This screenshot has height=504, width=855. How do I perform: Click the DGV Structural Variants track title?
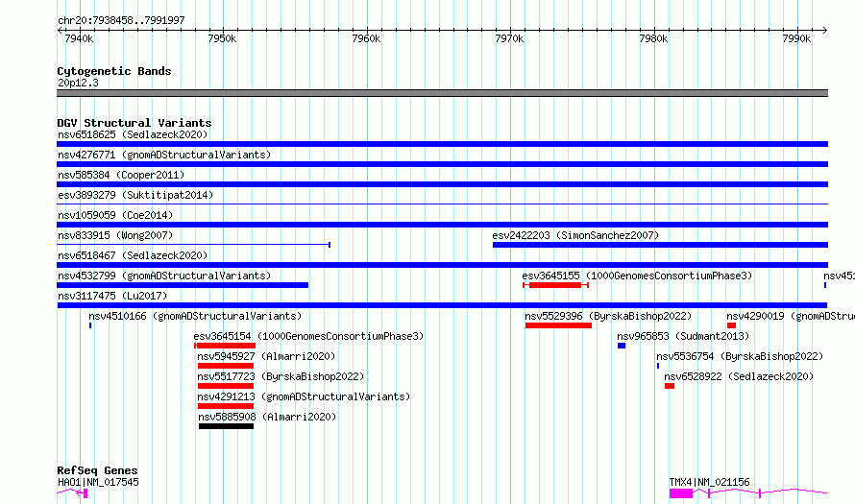click(x=134, y=123)
